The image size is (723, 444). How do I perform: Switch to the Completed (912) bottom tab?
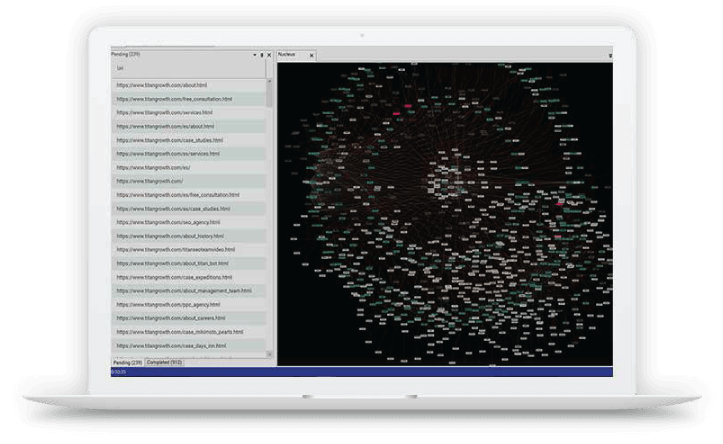[x=165, y=362]
